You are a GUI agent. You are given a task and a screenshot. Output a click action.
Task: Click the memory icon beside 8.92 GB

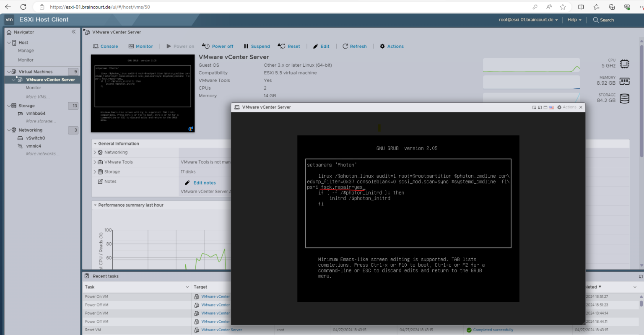[x=624, y=81]
